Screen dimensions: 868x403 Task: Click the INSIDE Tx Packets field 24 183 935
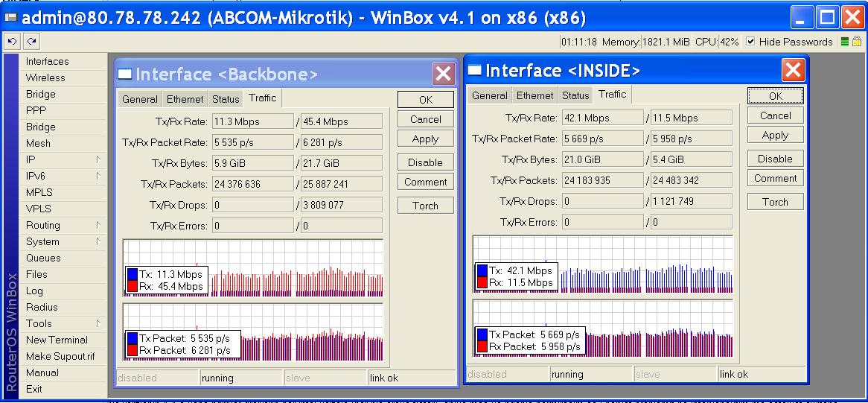(603, 180)
